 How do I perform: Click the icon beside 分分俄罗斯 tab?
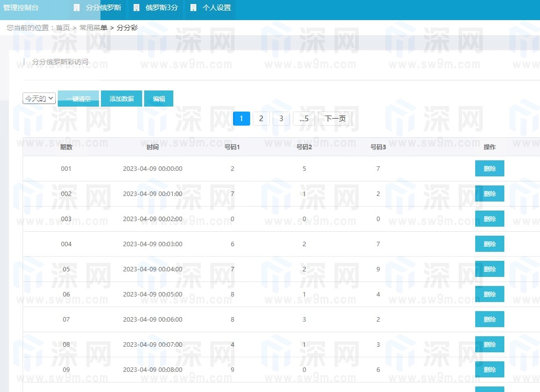point(76,8)
